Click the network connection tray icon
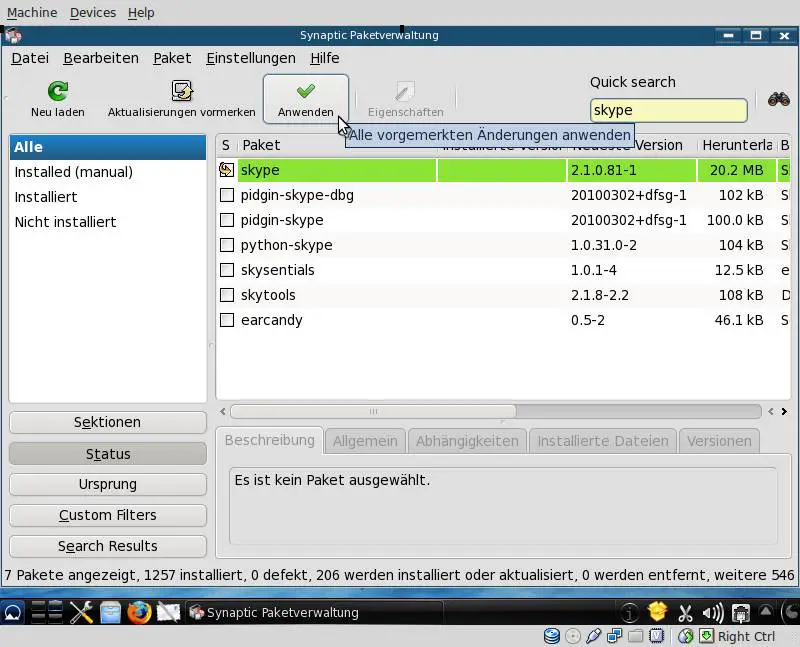Viewport: 800px width, 647px height. [x=740, y=613]
